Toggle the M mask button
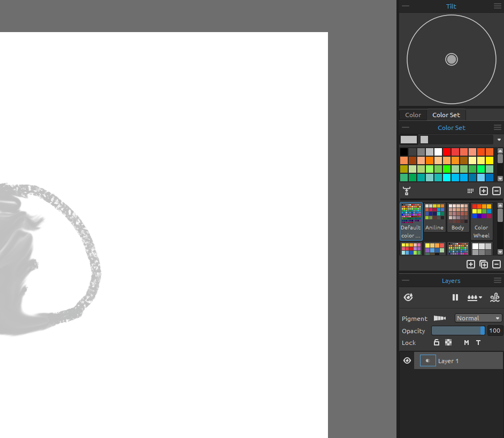 point(467,343)
